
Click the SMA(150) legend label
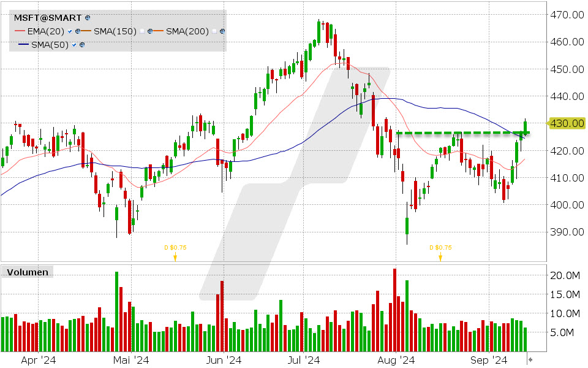pyautogui.click(x=115, y=31)
